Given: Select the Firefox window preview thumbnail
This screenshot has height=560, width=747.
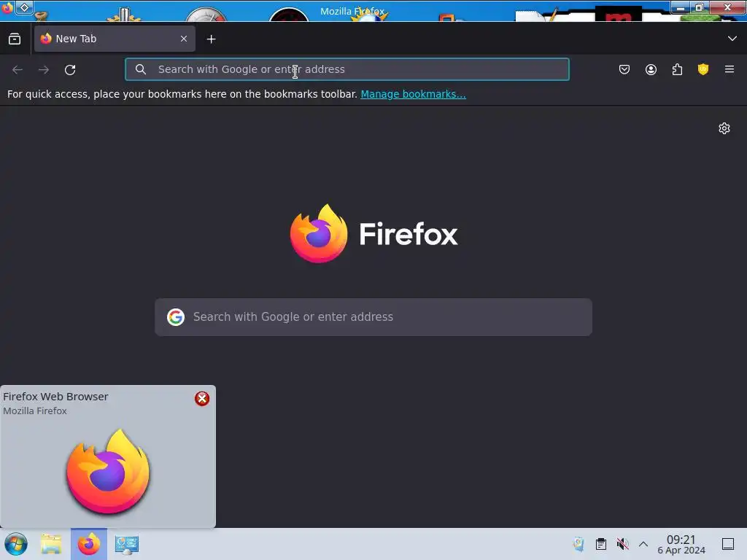Looking at the screenshot, I should [108, 471].
